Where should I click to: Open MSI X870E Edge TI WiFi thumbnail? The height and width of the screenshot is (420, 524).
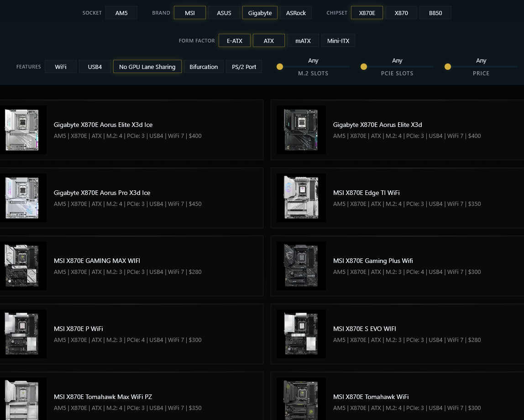pos(301,198)
